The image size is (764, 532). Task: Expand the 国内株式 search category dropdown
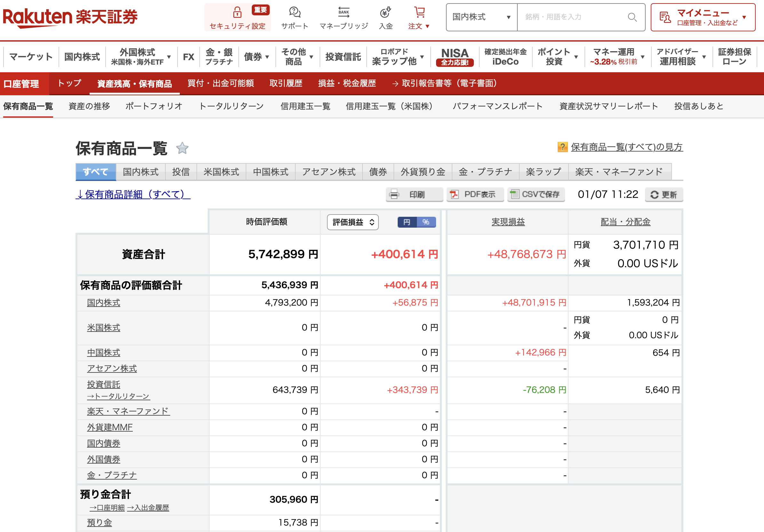(x=481, y=17)
